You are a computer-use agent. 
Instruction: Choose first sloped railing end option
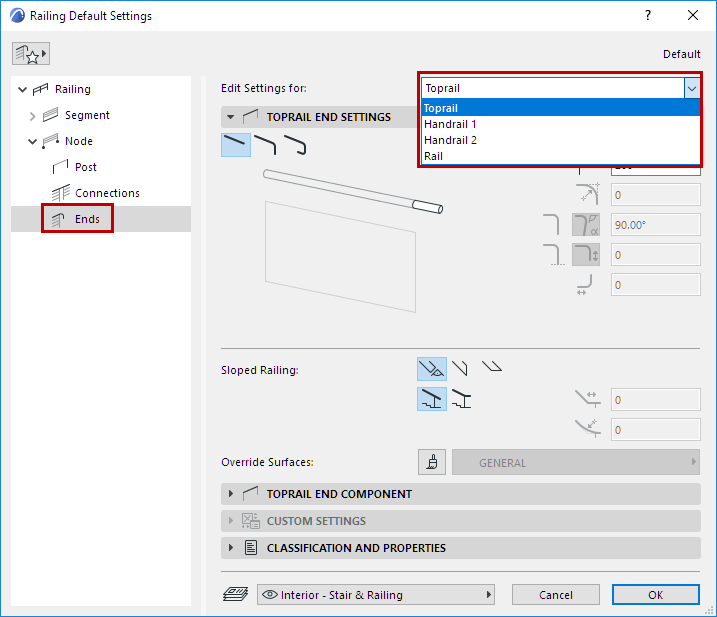pos(432,369)
